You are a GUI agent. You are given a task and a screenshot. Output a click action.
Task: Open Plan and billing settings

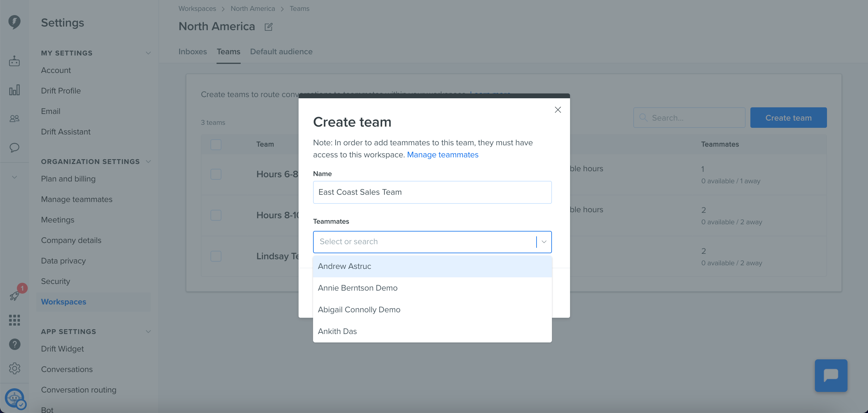tap(68, 178)
